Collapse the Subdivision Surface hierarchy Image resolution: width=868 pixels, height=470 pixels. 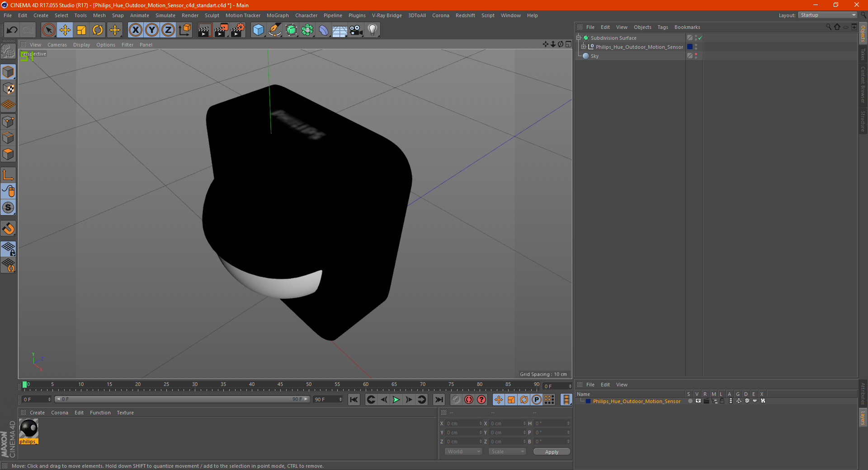coord(578,38)
